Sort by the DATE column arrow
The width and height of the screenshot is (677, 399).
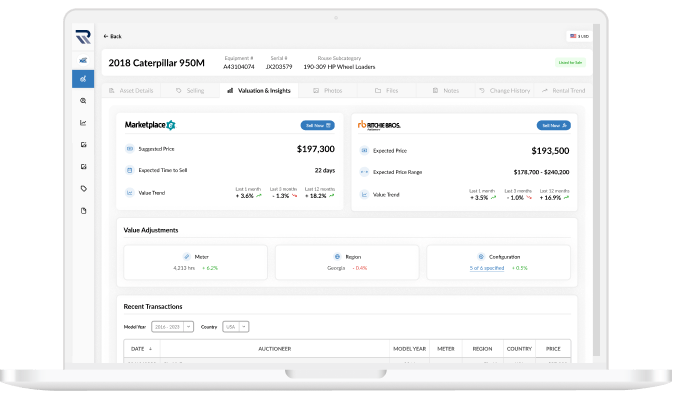click(x=150, y=349)
